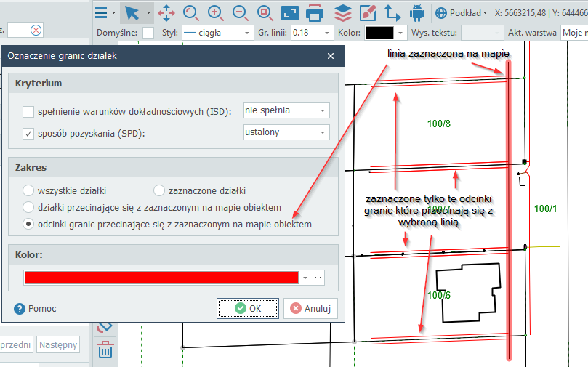Enable the ISD accuracy conditions checkbox
This screenshot has height=367, width=588.
pos(28,111)
